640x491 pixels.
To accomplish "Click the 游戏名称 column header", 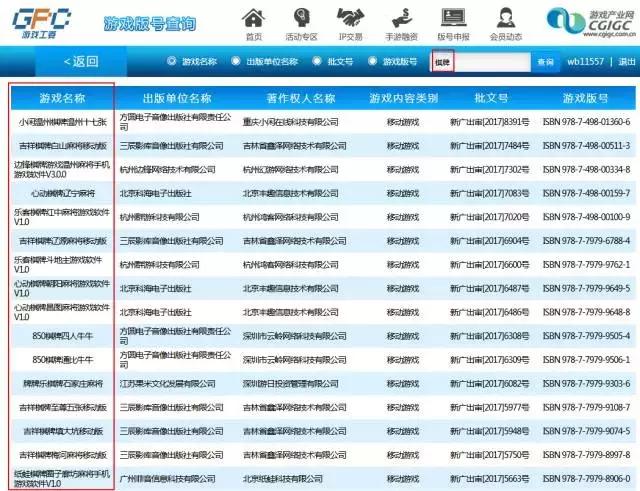I will [x=62, y=98].
